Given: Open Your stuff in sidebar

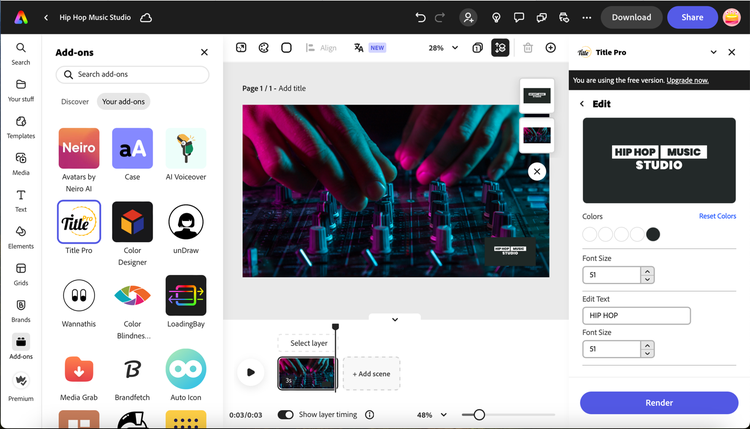Looking at the screenshot, I should coord(21,90).
